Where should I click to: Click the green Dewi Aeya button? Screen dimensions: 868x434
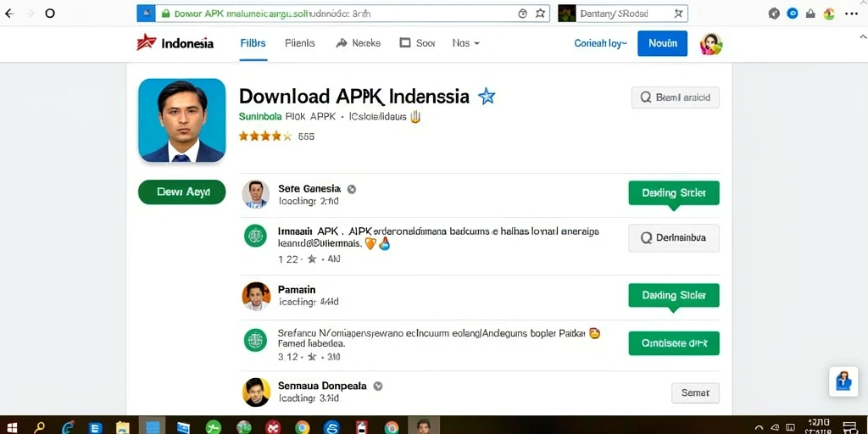click(x=182, y=192)
